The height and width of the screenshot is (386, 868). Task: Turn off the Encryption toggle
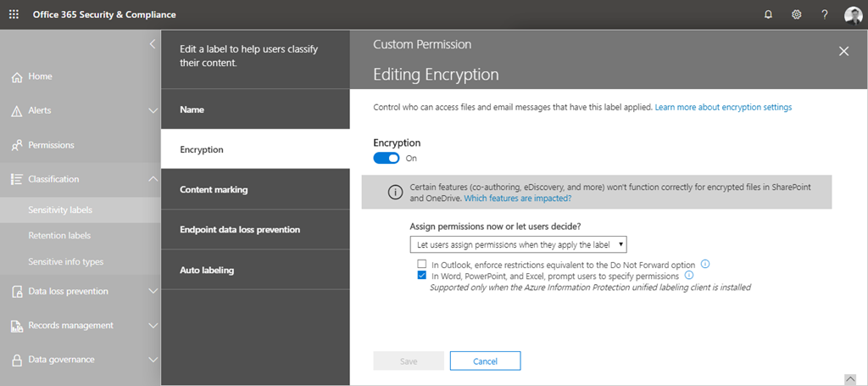387,158
